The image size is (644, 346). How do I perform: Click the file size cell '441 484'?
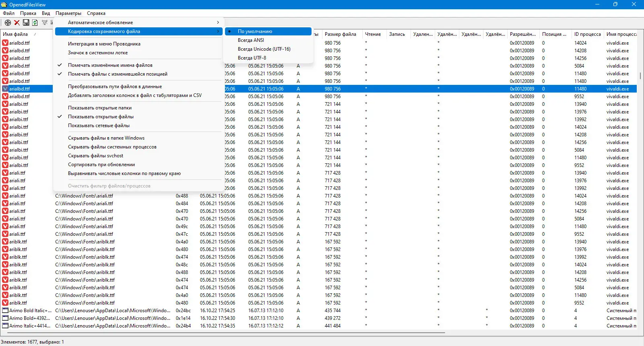tap(332, 326)
